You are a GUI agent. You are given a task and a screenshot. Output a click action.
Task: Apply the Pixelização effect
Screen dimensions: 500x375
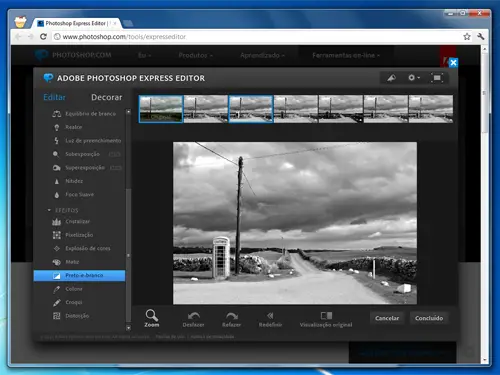[73, 235]
